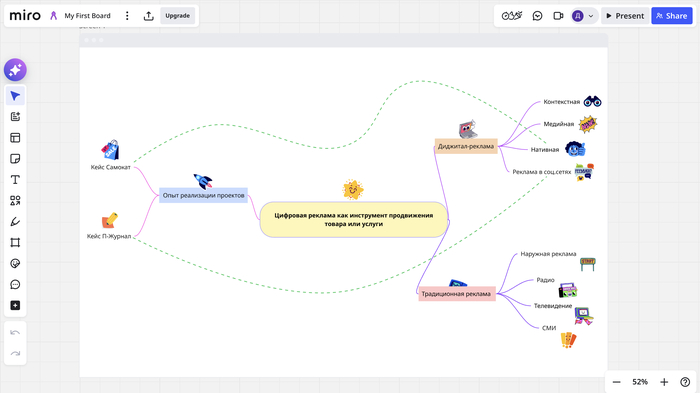This screenshot has width=700, height=393.
Task: Select the pen drawing tool
Action: tap(15, 222)
